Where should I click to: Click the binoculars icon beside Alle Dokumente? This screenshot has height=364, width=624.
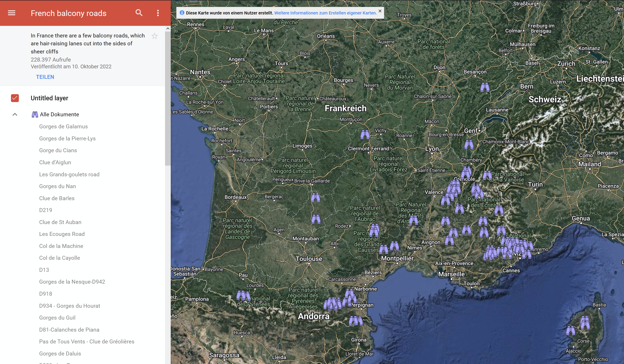point(35,114)
